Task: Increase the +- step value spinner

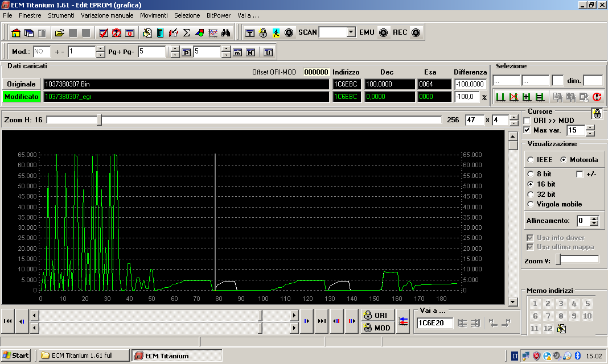Action: click(x=100, y=49)
